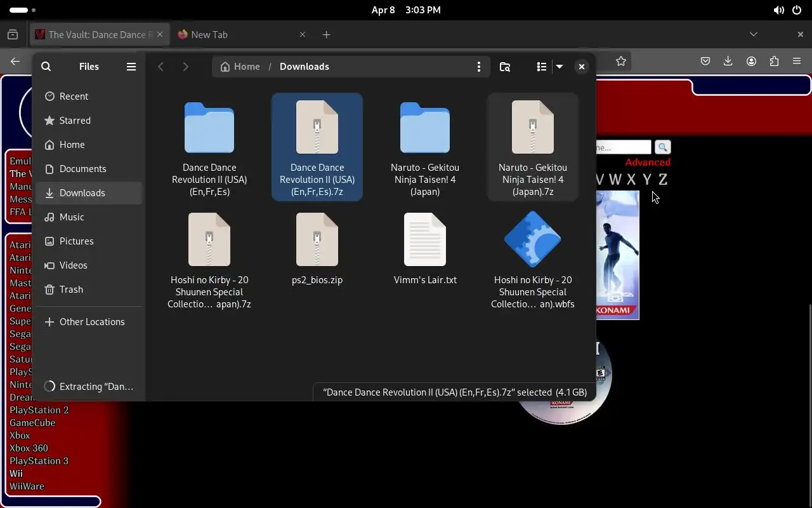This screenshot has width=812, height=508.
Task: Open letter Z in the alphabet list
Action: pos(662,180)
